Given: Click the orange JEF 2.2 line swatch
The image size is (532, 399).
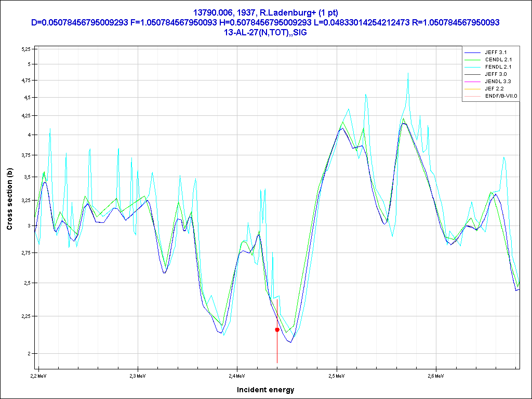Looking at the screenshot, I should point(473,89).
